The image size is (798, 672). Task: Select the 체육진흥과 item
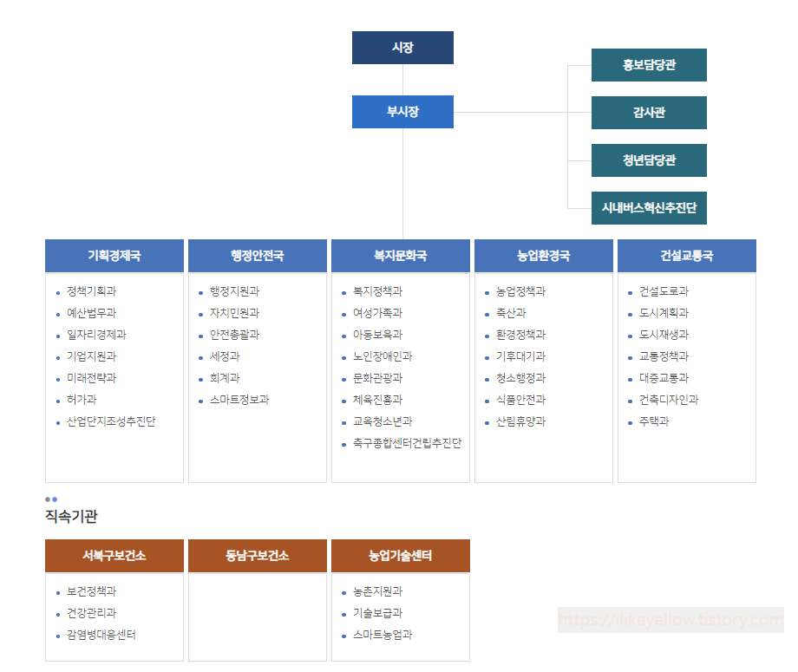377,400
